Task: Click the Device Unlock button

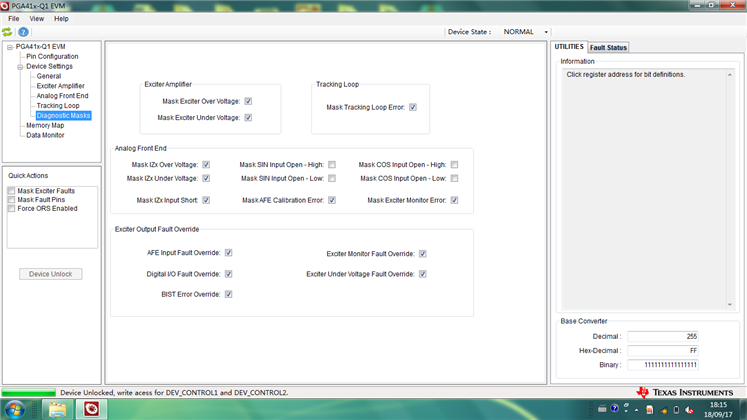Action: [x=50, y=274]
